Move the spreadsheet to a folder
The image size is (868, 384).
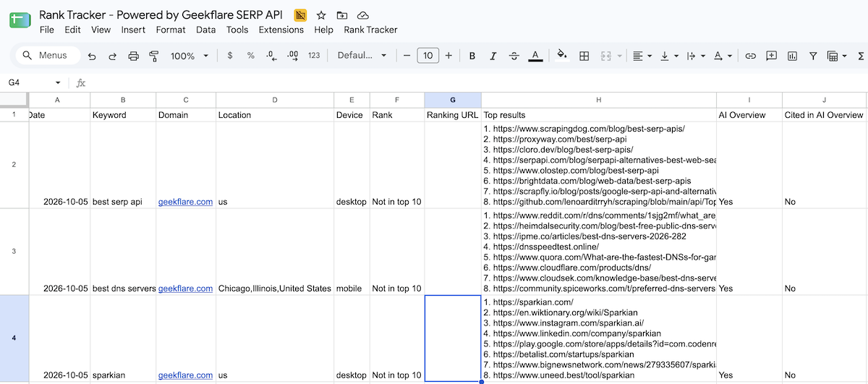point(342,14)
